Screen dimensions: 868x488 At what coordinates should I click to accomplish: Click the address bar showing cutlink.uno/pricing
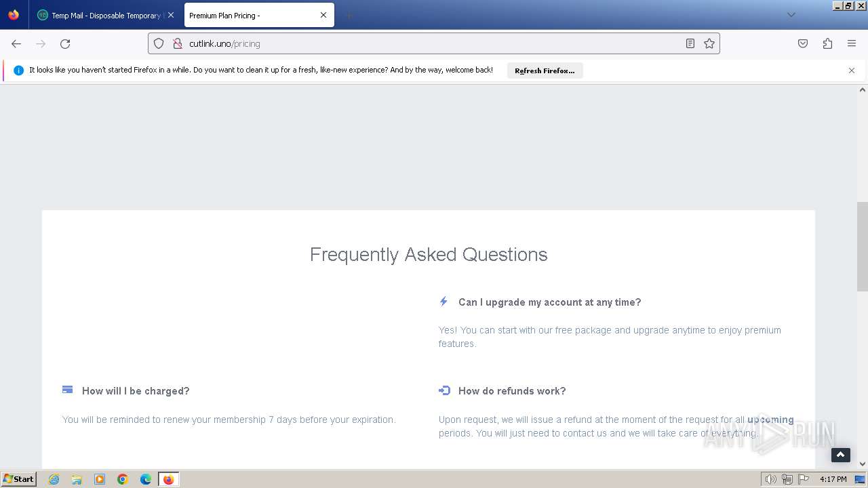[x=434, y=43]
